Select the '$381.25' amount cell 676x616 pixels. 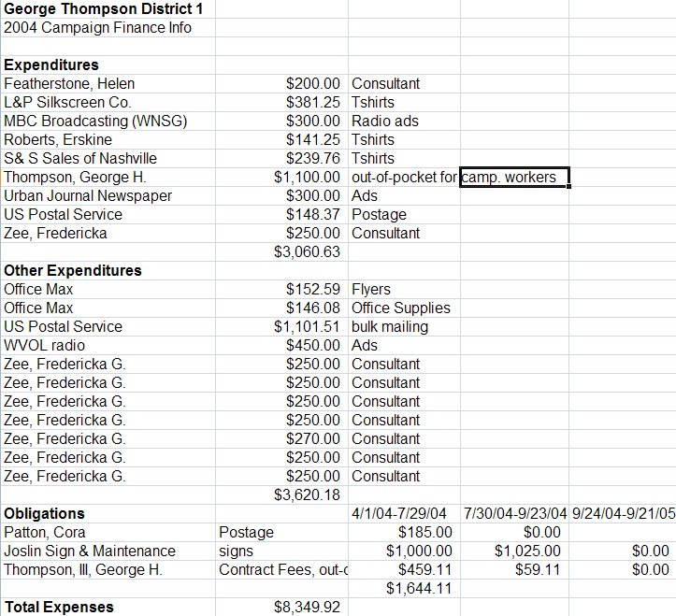(x=282, y=102)
